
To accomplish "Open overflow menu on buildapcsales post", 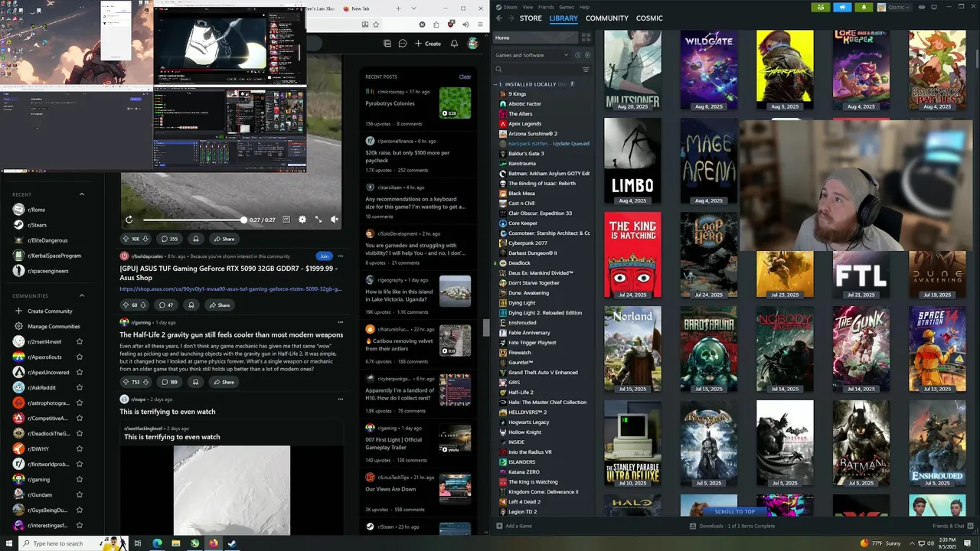I will [341, 256].
